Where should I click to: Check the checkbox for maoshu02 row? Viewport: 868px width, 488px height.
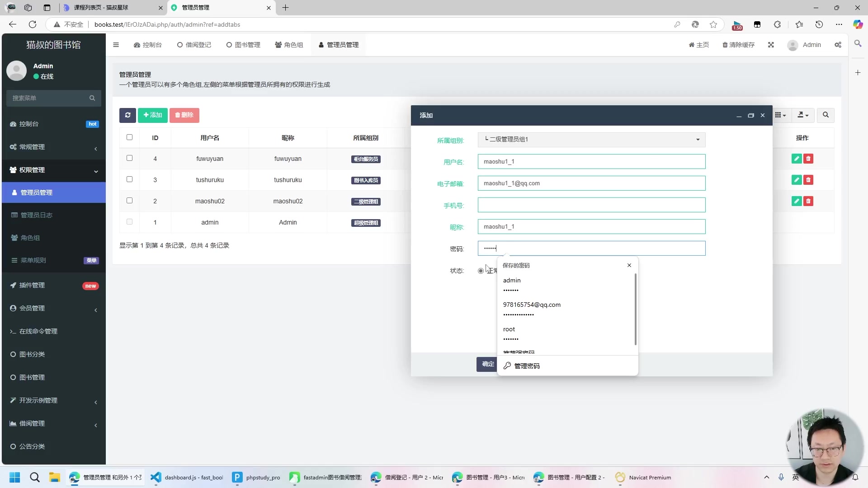click(x=129, y=201)
